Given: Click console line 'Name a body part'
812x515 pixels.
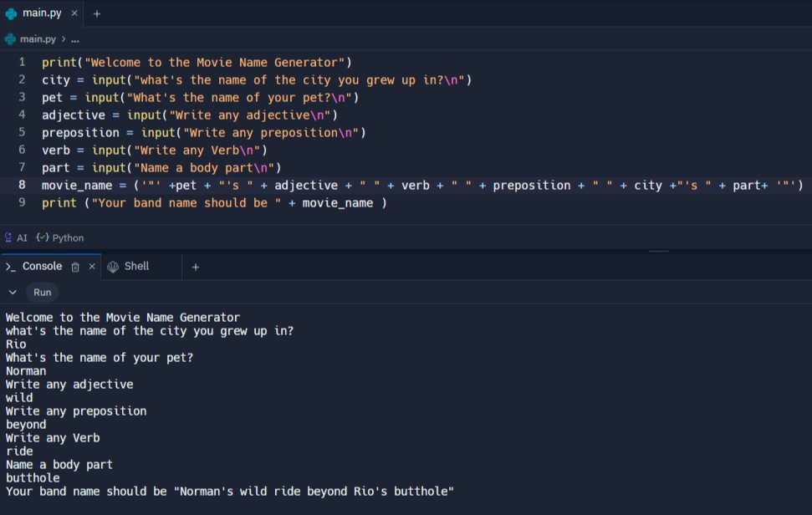Looking at the screenshot, I should pos(59,465).
